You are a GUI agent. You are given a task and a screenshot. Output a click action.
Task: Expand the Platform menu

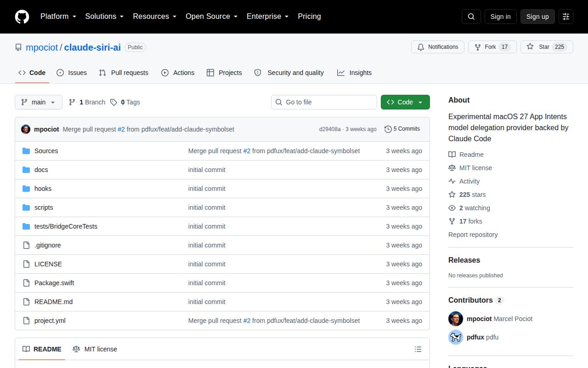point(58,17)
